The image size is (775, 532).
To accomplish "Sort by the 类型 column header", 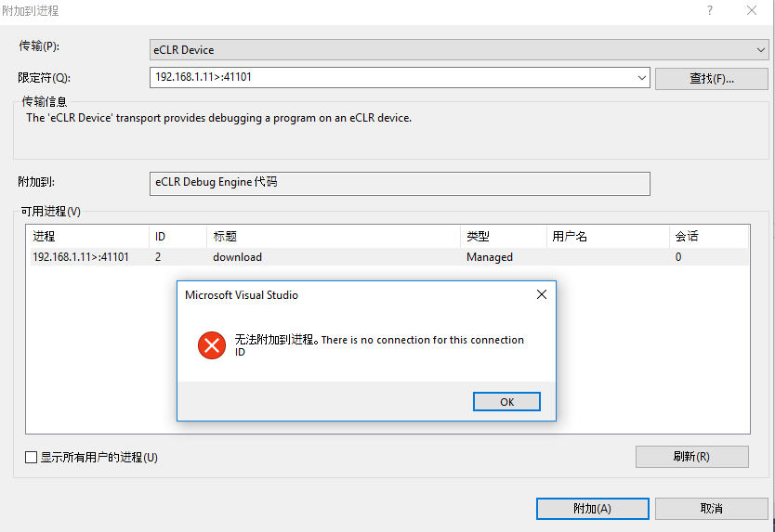I will tap(504, 237).
